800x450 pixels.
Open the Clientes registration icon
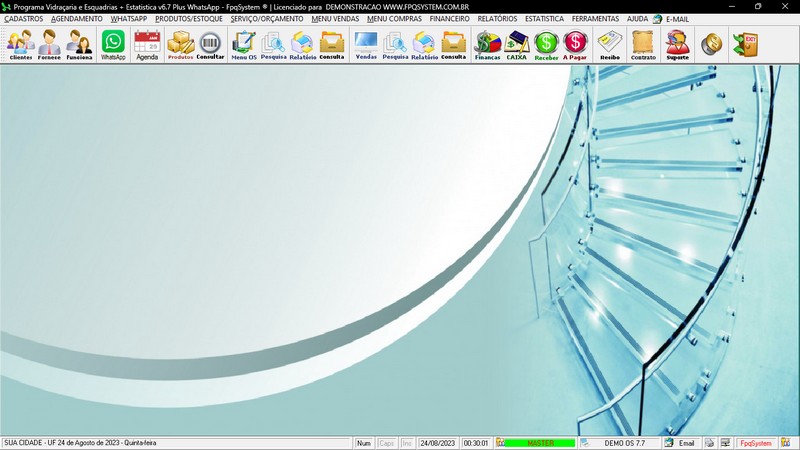tap(20, 45)
